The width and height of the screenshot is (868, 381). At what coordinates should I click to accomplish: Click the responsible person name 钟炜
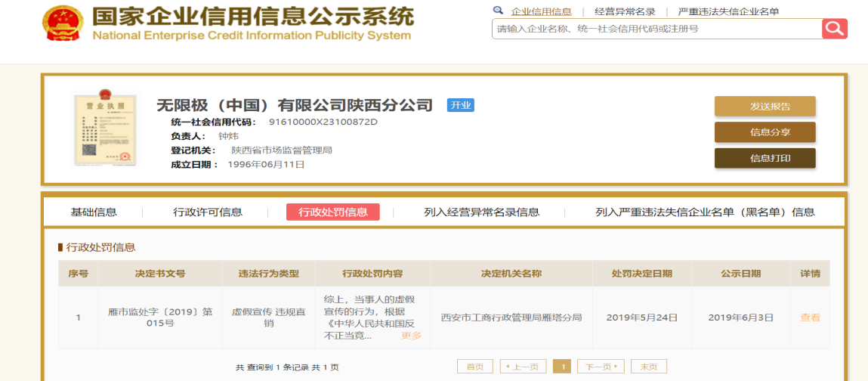[229, 136]
